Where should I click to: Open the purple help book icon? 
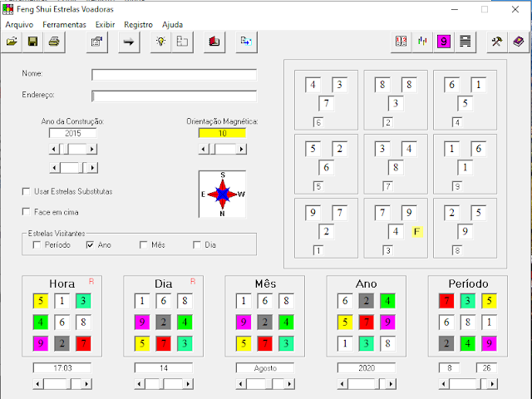[x=519, y=42]
